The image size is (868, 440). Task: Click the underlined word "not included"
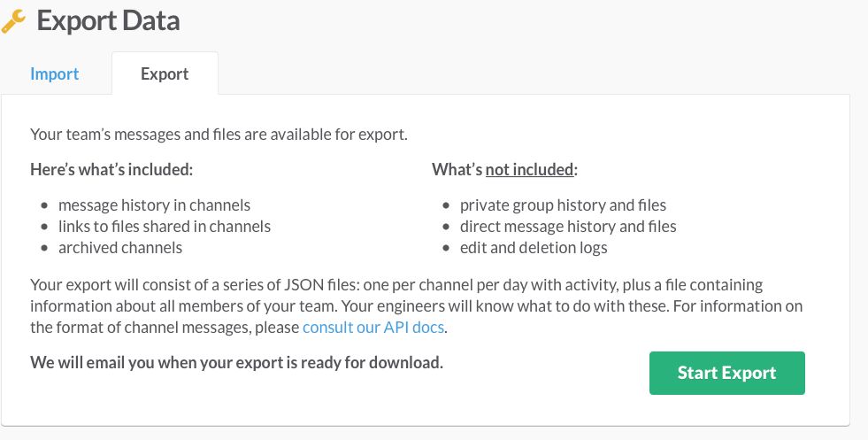(531, 169)
